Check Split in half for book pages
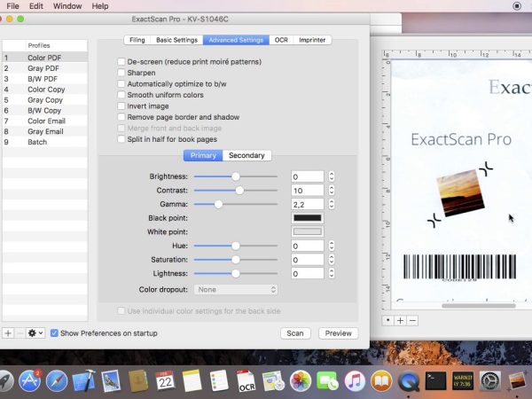 [x=121, y=139]
